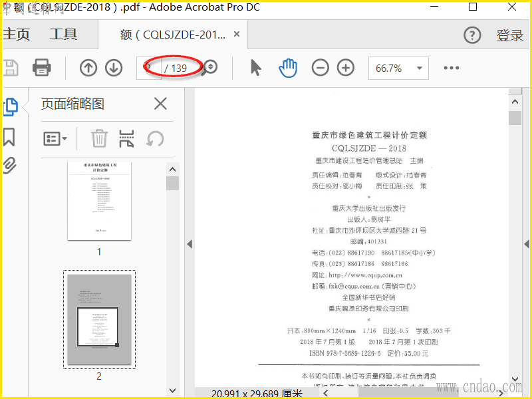The image size is (532, 399).
Task: Go to previous page arrow
Action: coord(88,68)
